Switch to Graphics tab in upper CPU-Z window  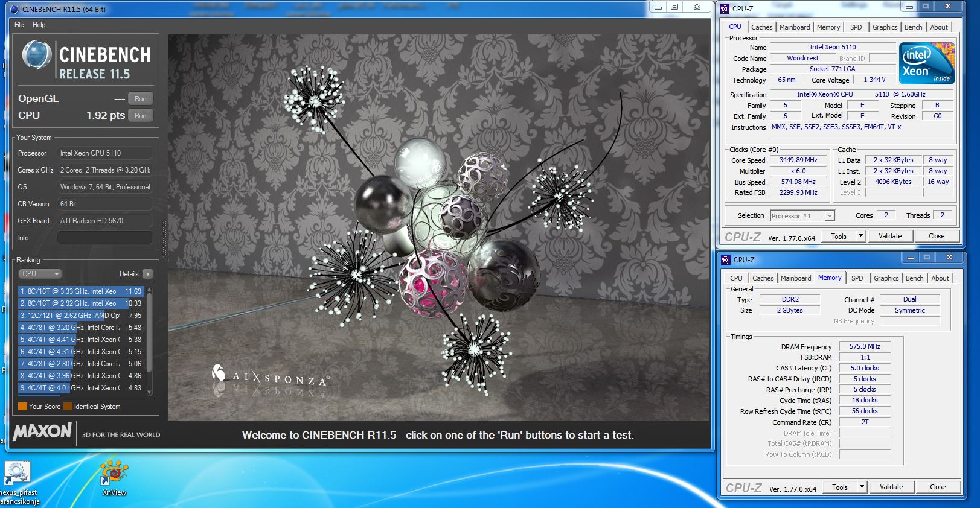tap(885, 27)
